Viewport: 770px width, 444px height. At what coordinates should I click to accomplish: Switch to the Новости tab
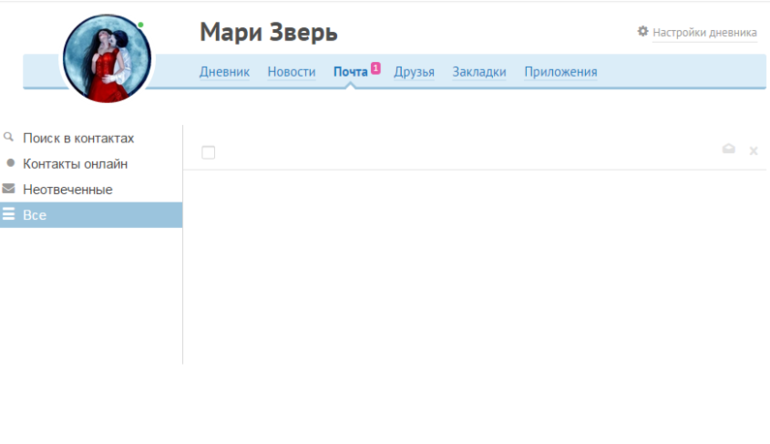(x=291, y=72)
